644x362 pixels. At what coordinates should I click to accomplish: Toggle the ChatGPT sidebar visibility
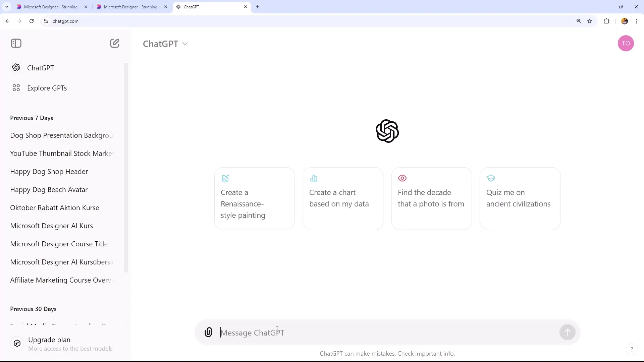[16, 43]
